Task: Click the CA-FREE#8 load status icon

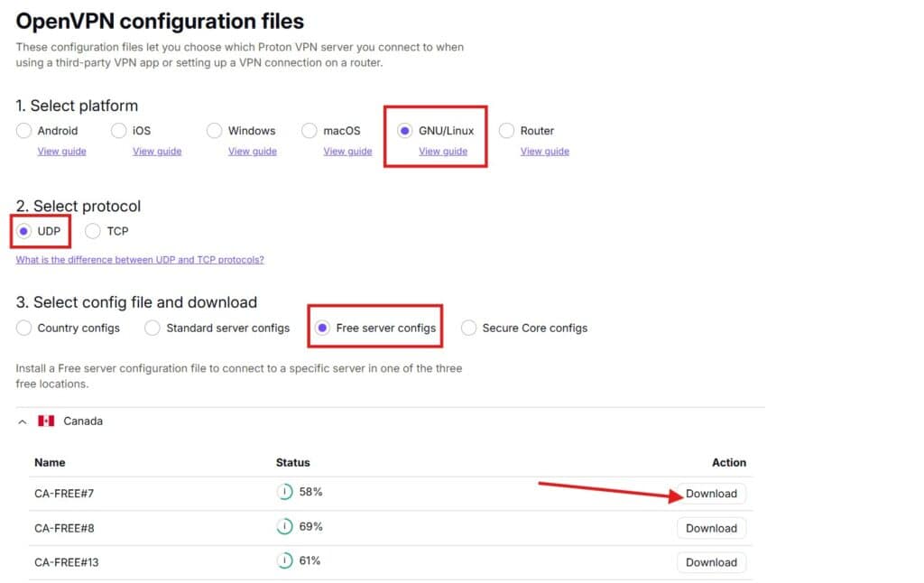Action: [x=284, y=527]
